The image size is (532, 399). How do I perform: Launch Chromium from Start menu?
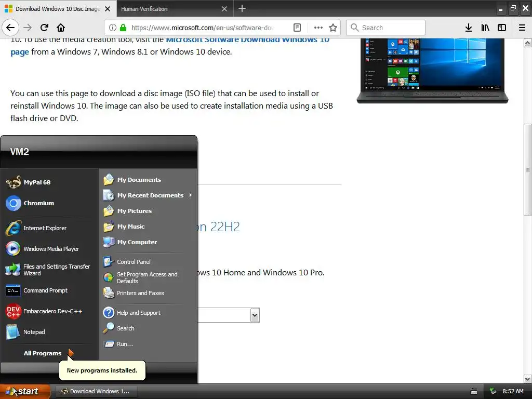[49, 203]
